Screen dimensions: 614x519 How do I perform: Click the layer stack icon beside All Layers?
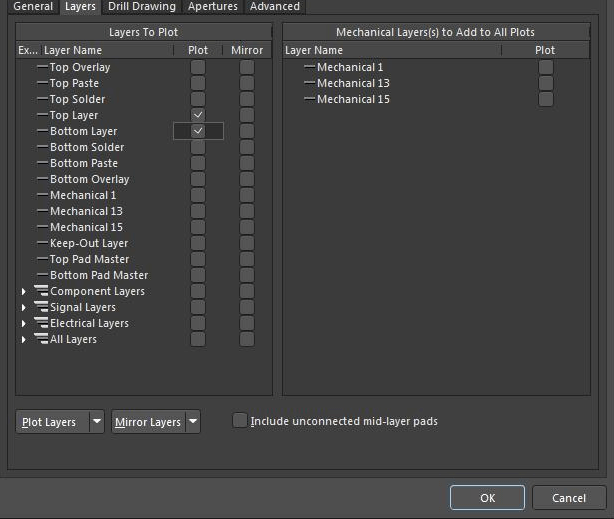41,339
